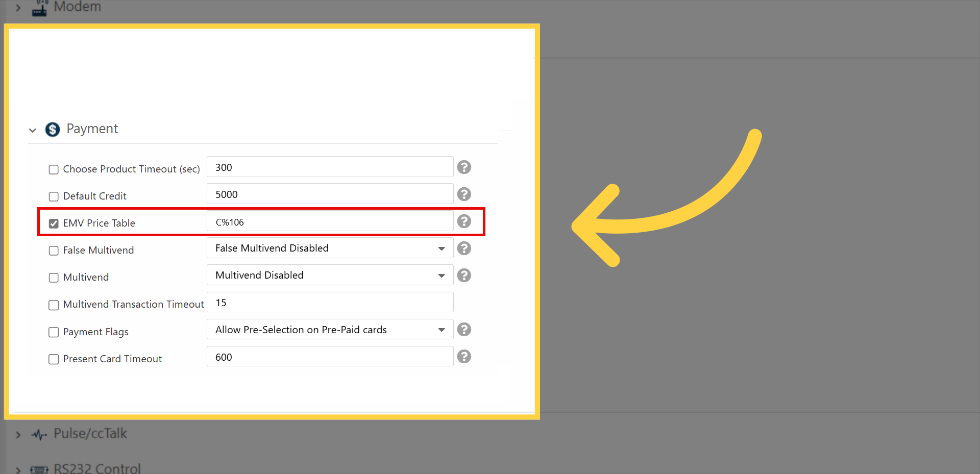Open the Multivend Disabled dropdown
The image size is (980, 474).
point(330,276)
